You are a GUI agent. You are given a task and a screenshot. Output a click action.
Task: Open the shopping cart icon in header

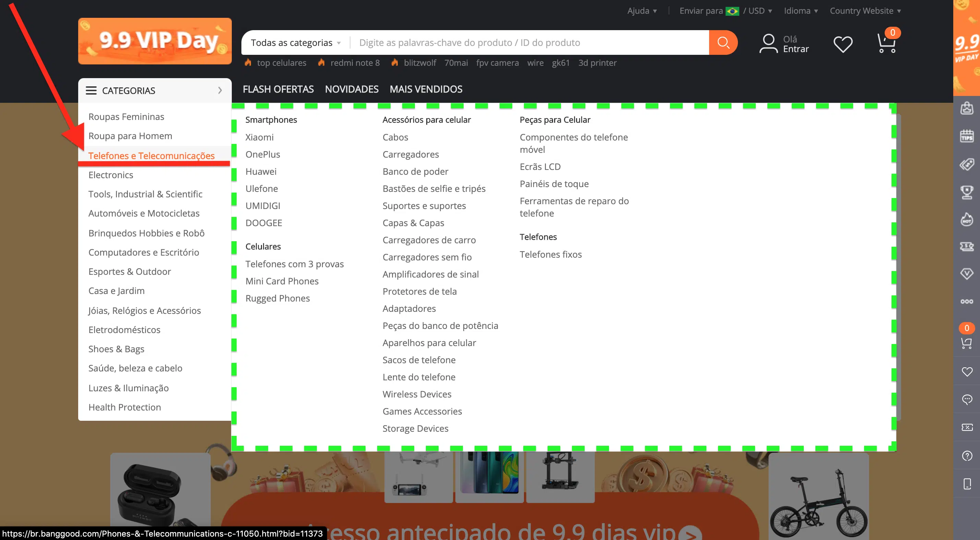coord(886,43)
